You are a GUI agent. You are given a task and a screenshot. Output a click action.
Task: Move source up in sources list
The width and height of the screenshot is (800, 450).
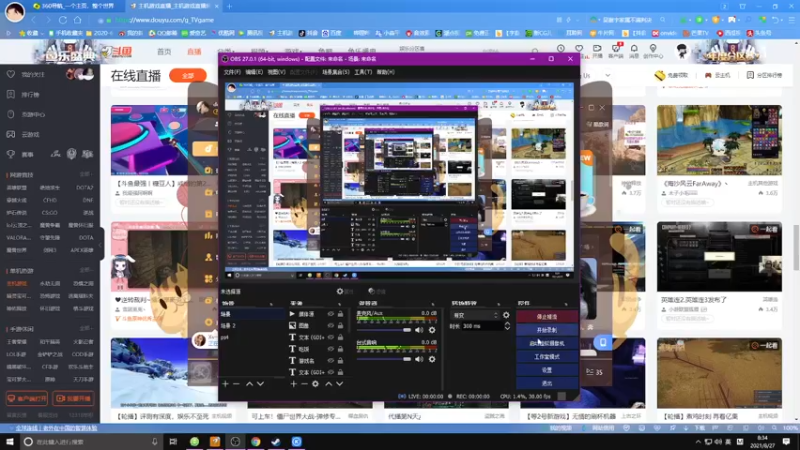pyautogui.click(x=329, y=384)
